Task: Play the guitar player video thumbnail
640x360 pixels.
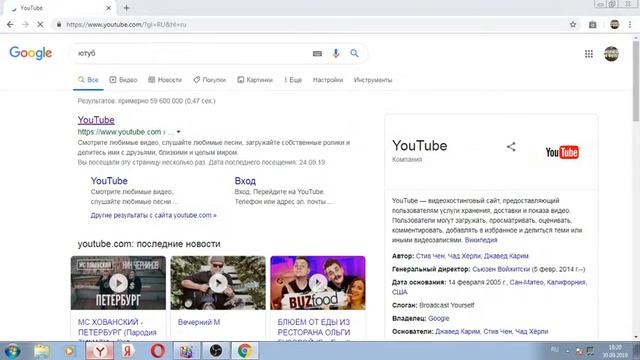Action: point(218,283)
